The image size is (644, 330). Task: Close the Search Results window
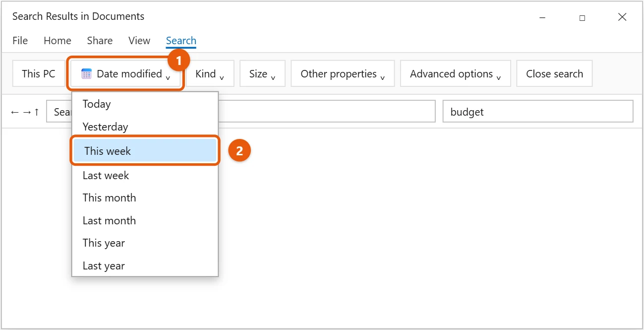(x=622, y=17)
